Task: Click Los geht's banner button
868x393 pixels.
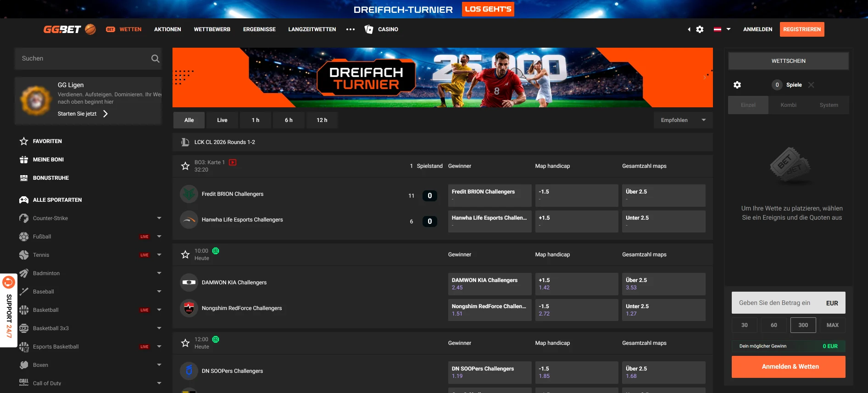Action: click(488, 9)
